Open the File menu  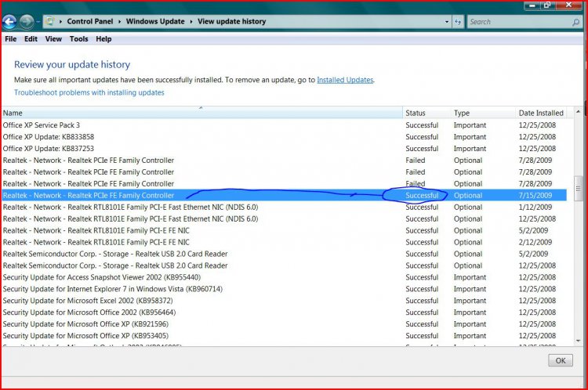pos(10,39)
